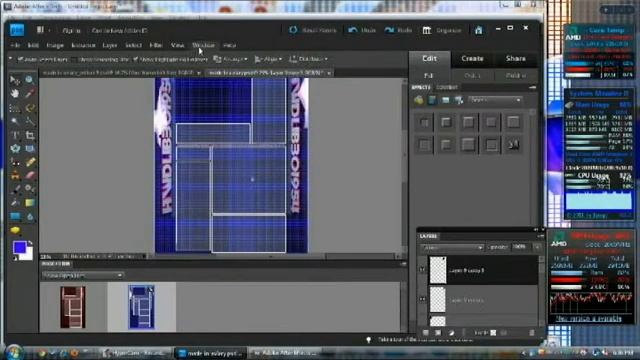Select the Gradient tool
The image size is (640, 360).
[29, 203]
